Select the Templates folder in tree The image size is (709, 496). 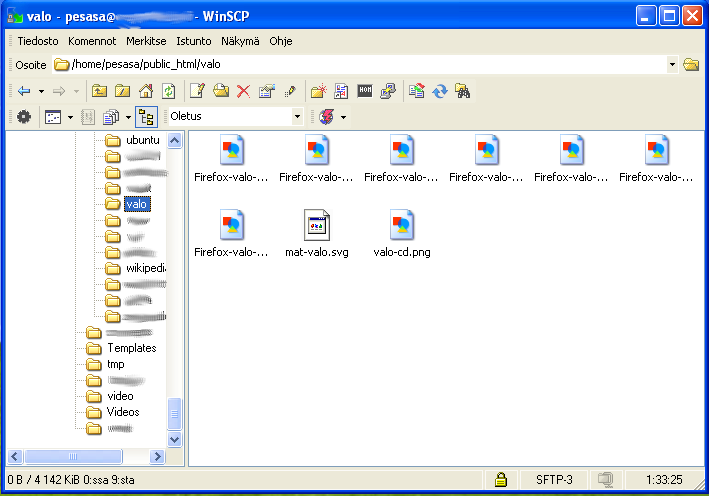pos(132,348)
